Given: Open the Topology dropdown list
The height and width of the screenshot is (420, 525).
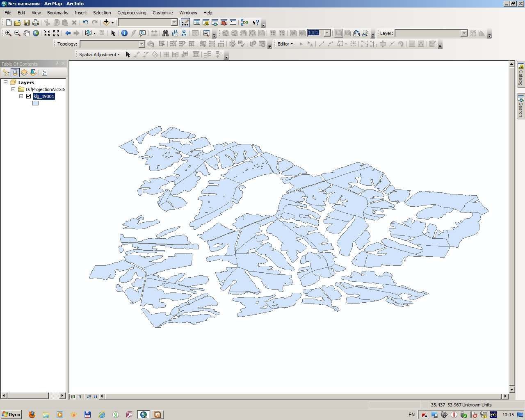Looking at the screenshot, I should coord(142,44).
